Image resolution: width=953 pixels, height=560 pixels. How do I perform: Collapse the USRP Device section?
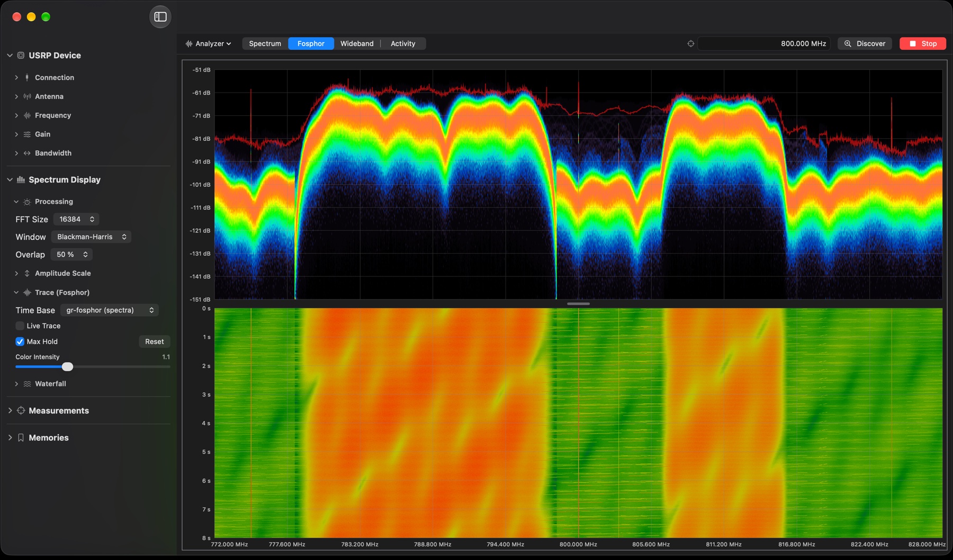pos(10,55)
